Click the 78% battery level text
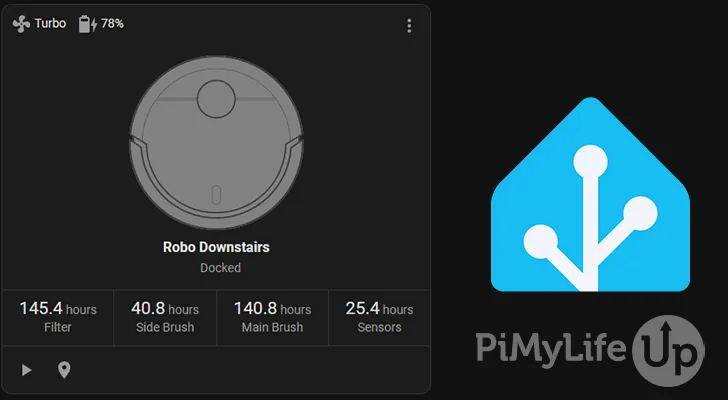Image resolution: width=728 pixels, height=400 pixels. (112, 23)
